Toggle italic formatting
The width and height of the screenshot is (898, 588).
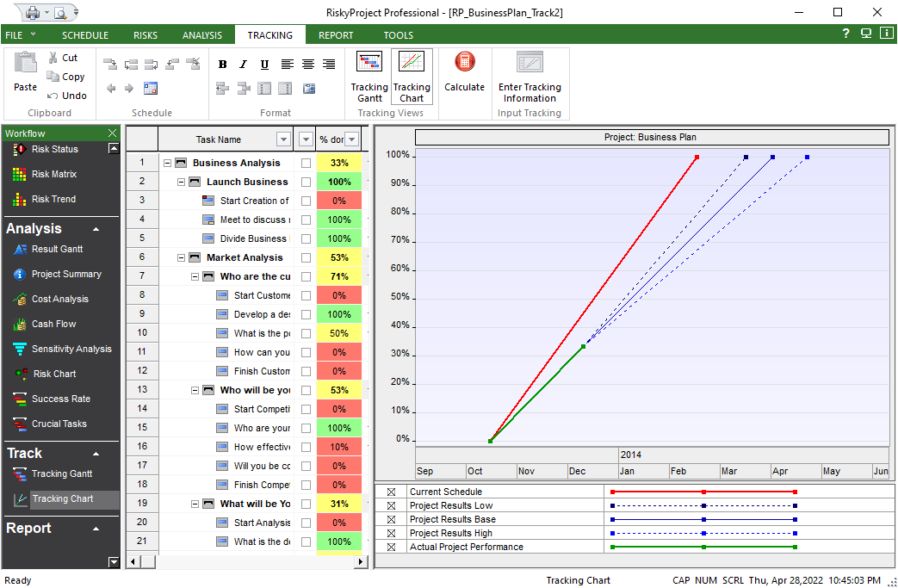tap(244, 64)
